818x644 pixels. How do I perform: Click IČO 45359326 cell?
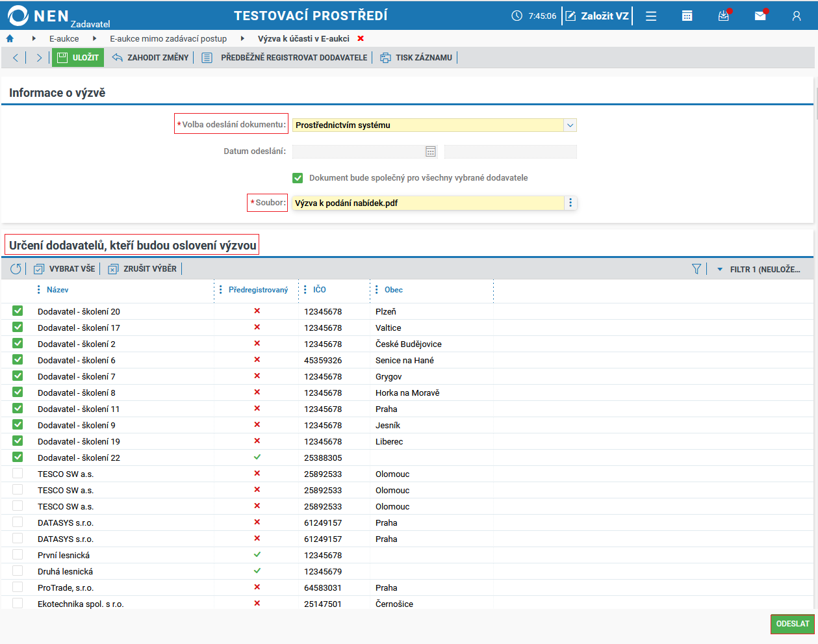click(x=323, y=360)
